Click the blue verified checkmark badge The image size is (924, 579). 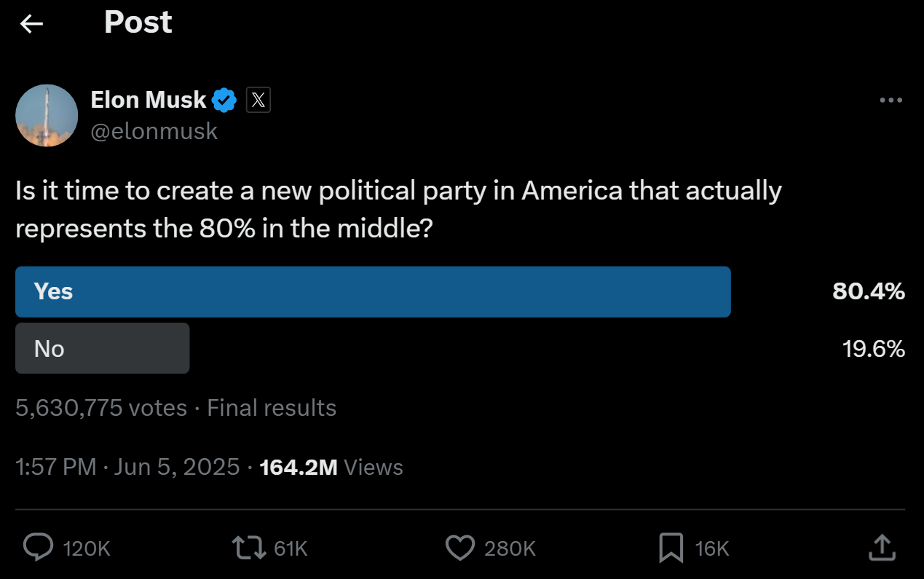pyautogui.click(x=224, y=100)
